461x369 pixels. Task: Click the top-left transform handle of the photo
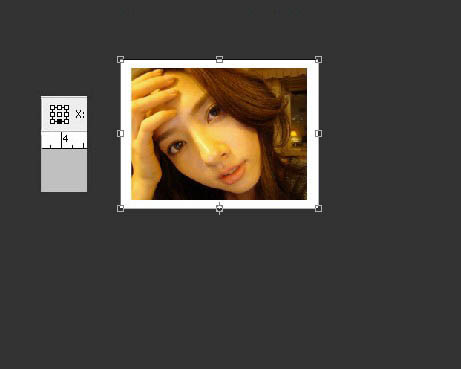[x=120, y=59]
